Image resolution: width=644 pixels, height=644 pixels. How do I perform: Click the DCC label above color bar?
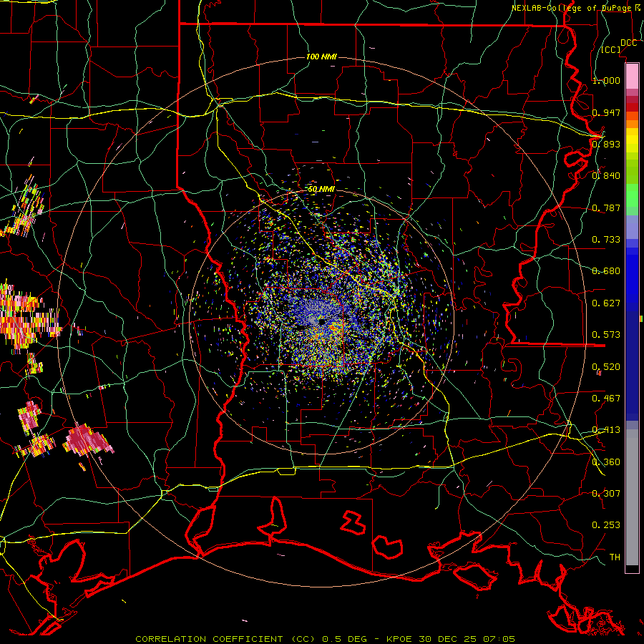(629, 43)
